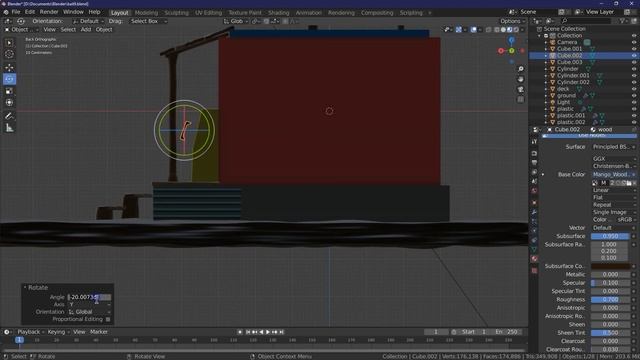This screenshot has height=360, width=640.
Task: Hide Light object via eye icon
Action: point(634,102)
